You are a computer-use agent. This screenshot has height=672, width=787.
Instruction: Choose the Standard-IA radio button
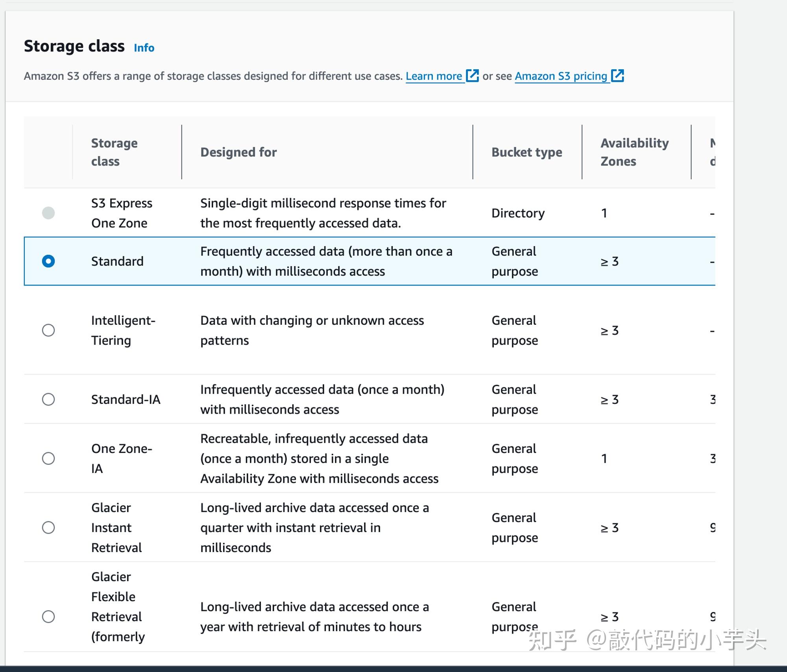(x=48, y=400)
